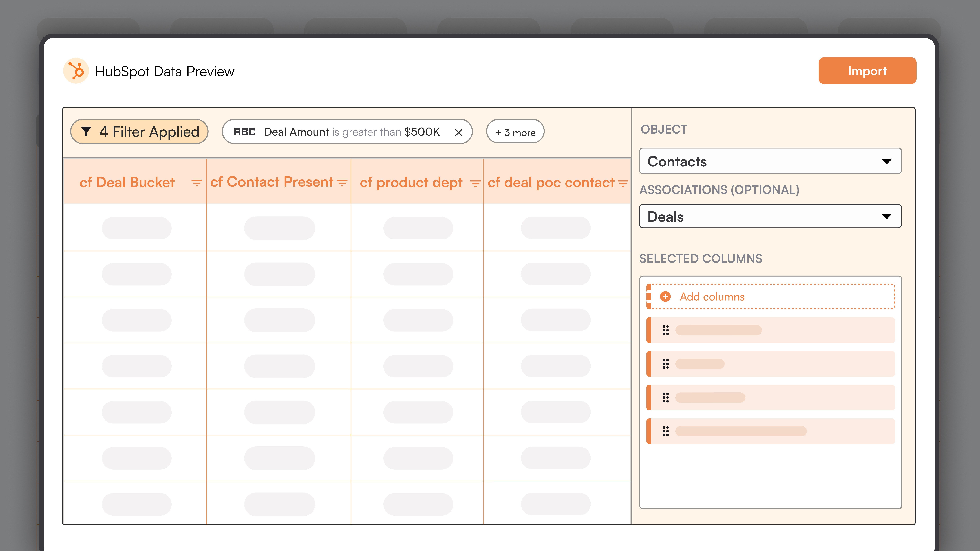Image resolution: width=980 pixels, height=551 pixels.
Task: Click the funnel icon in Filter Applied
Action: [x=86, y=132]
